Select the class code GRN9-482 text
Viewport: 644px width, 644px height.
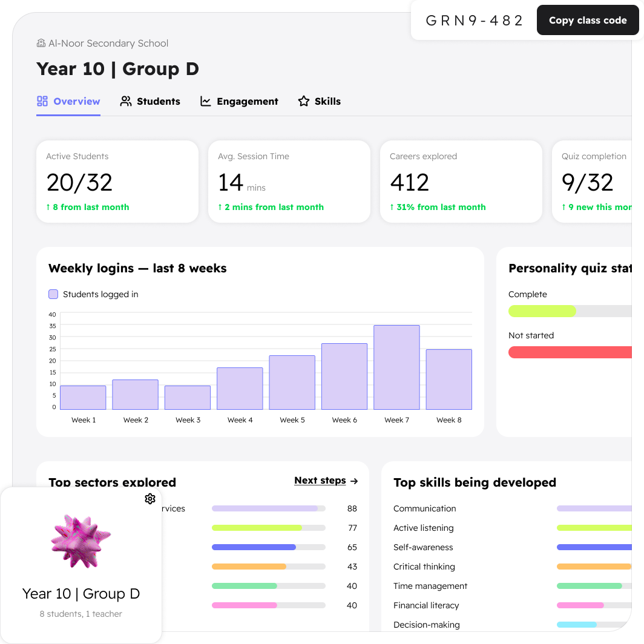tap(474, 21)
